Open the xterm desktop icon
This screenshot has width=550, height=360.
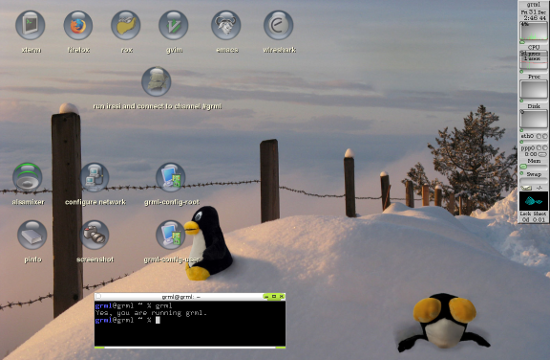[30, 25]
